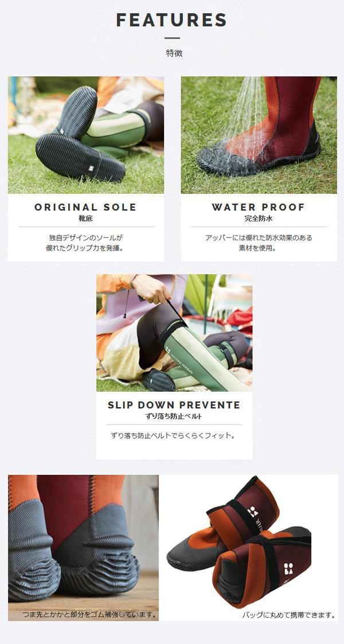Click the 完全防水 label
This screenshot has height=644, width=344.
tap(259, 218)
